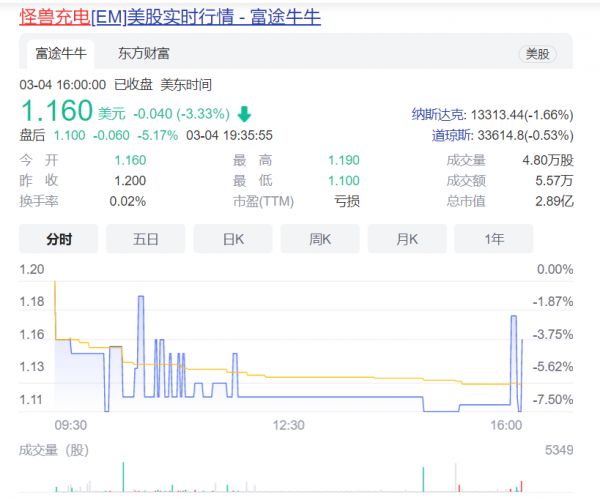
Task: Show the 月K candlestick chart
Action: tap(407, 238)
